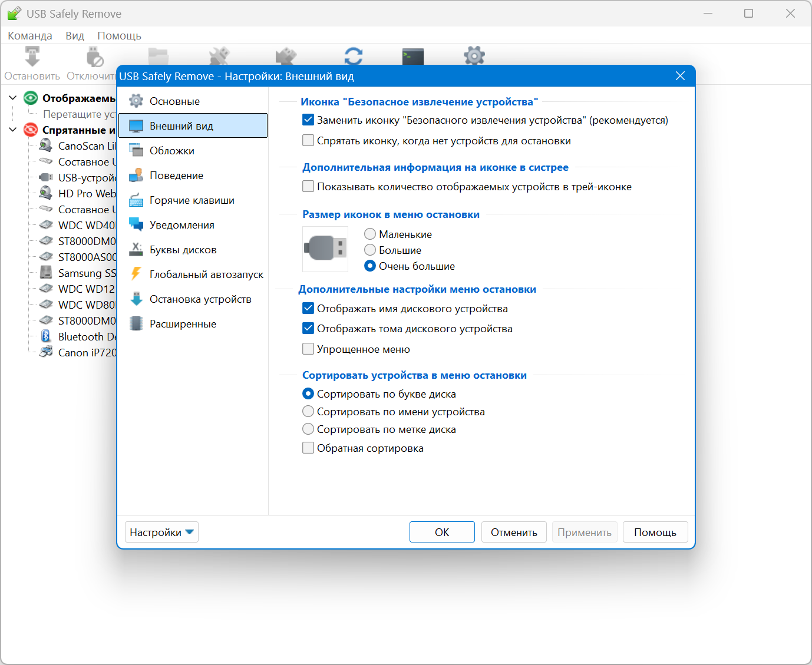The height and width of the screenshot is (665, 812).
Task: Click the Применить button
Action: pyautogui.click(x=585, y=532)
